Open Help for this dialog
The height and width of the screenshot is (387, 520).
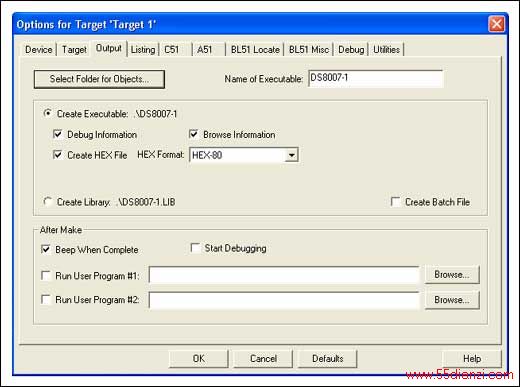click(x=472, y=359)
